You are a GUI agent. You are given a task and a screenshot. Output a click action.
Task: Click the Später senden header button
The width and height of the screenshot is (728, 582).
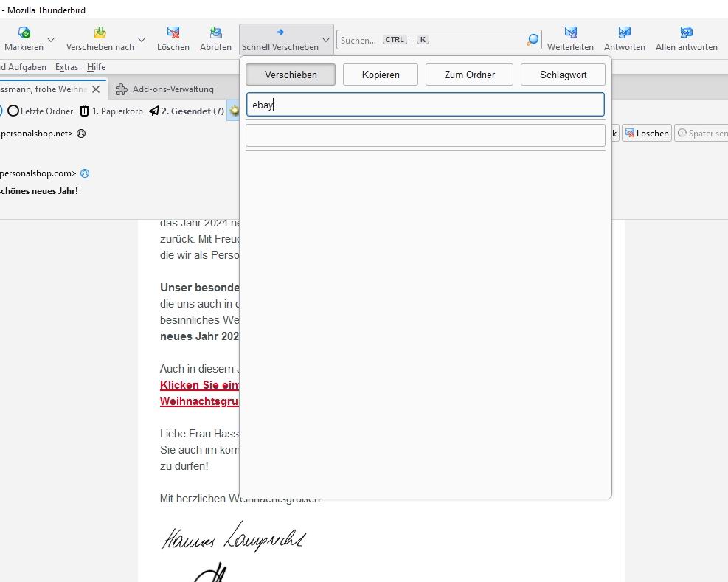pyautogui.click(x=702, y=134)
